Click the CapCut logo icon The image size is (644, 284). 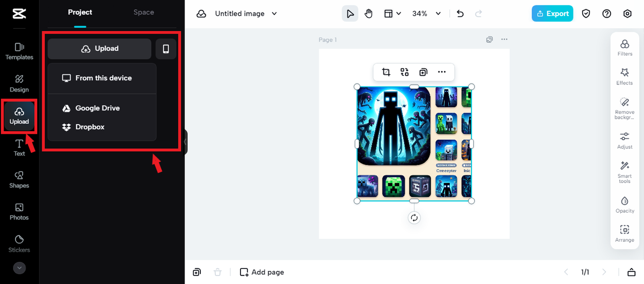click(x=19, y=14)
